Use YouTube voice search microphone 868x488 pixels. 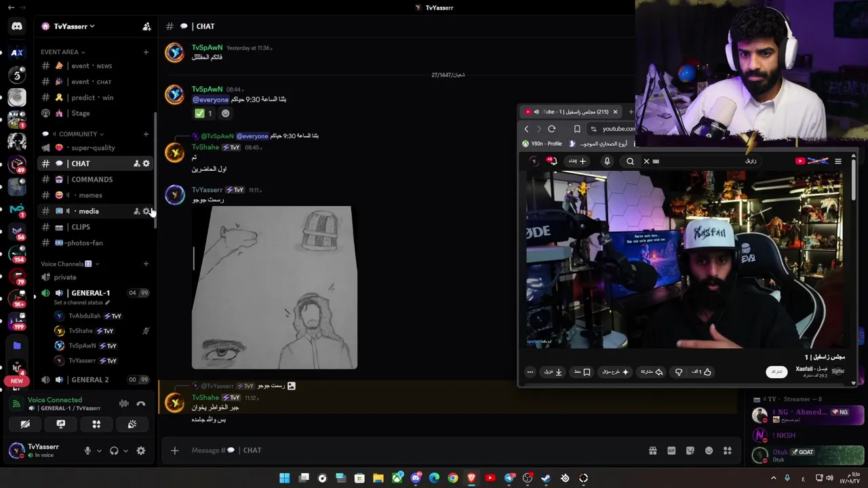tap(607, 161)
